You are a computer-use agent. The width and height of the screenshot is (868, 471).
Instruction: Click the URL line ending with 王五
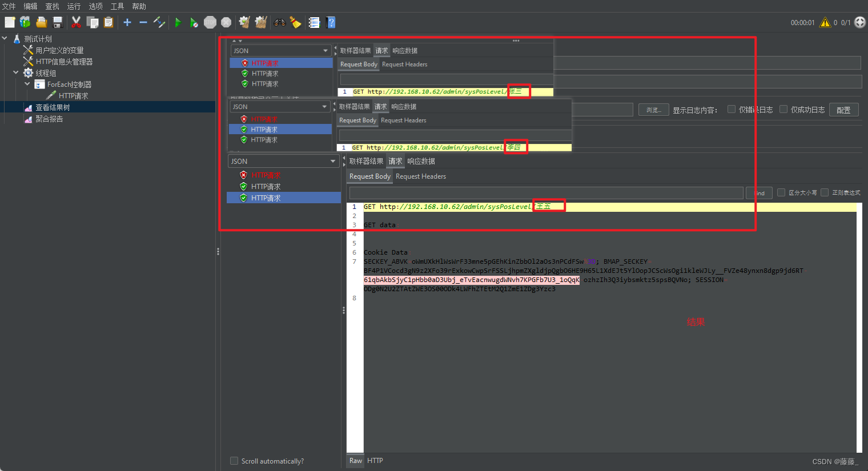[x=457, y=207]
